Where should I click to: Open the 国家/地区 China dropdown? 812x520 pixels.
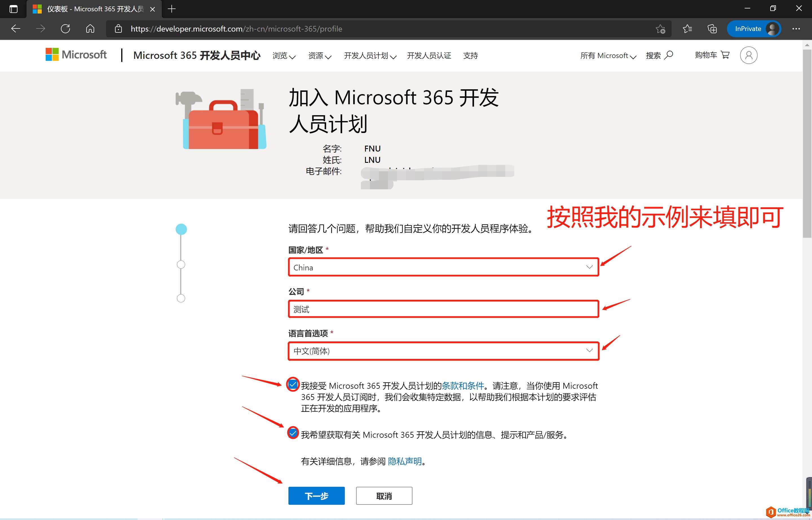(x=443, y=267)
